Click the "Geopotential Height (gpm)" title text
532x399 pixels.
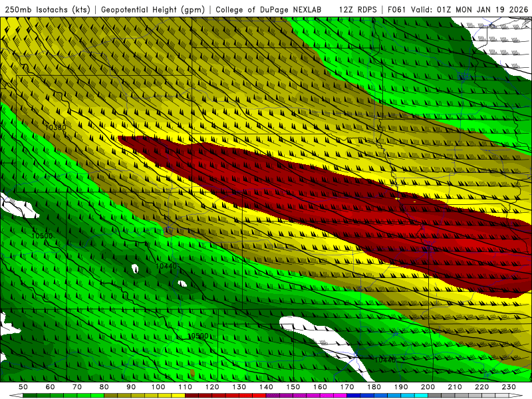[153, 10]
